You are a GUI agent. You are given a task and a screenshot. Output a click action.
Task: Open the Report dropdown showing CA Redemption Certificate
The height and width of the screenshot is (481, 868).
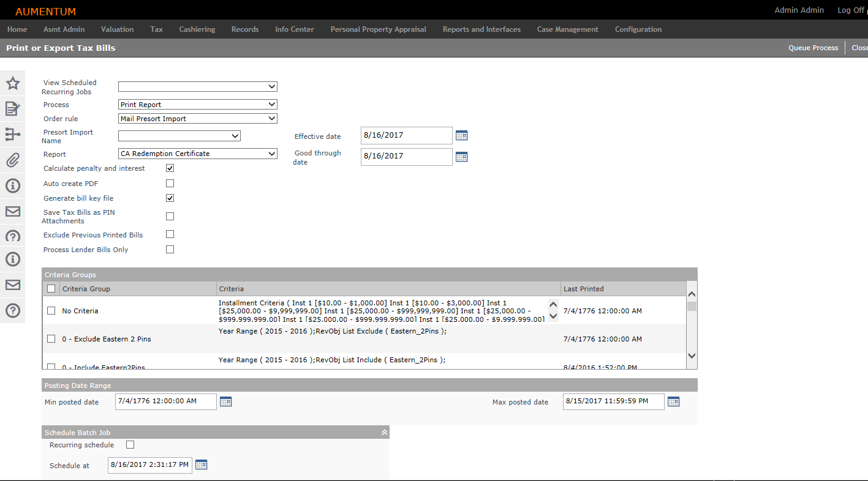click(x=197, y=154)
